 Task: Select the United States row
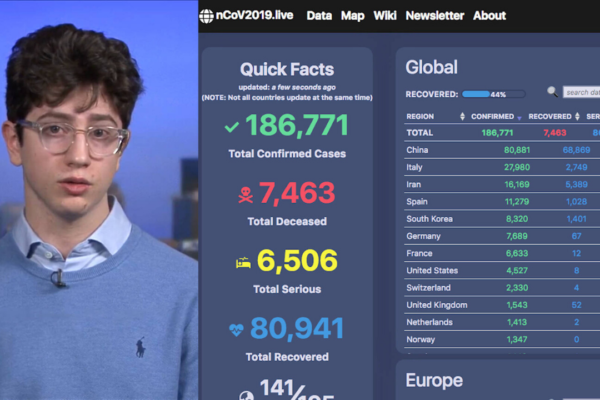click(x=502, y=271)
